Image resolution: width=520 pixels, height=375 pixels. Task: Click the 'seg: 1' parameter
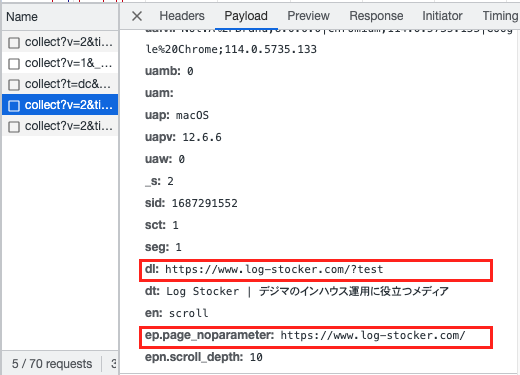pyautogui.click(x=163, y=247)
